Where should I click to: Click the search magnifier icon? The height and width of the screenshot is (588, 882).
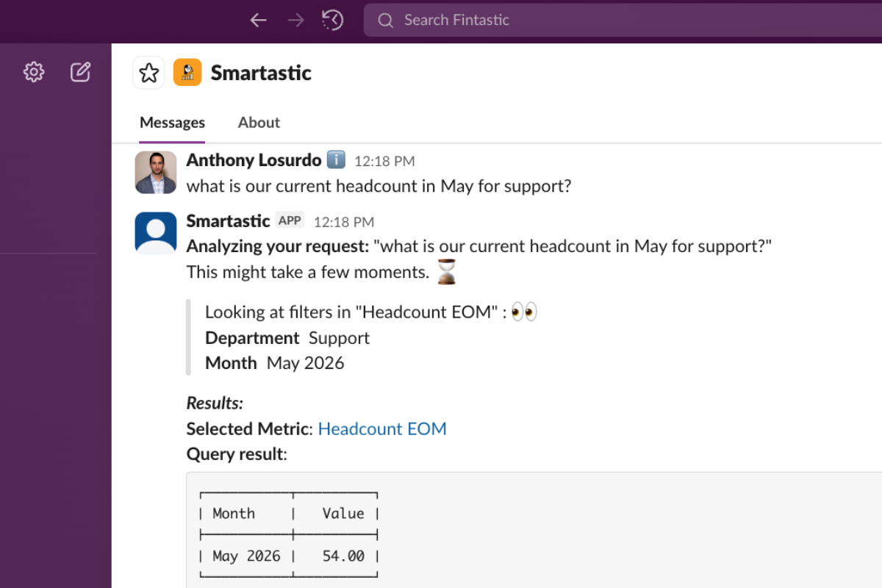385,20
